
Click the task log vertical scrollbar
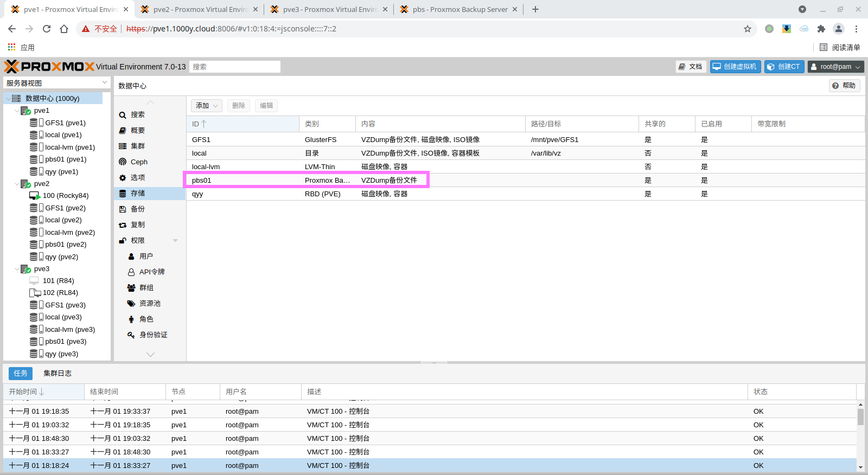click(860, 418)
